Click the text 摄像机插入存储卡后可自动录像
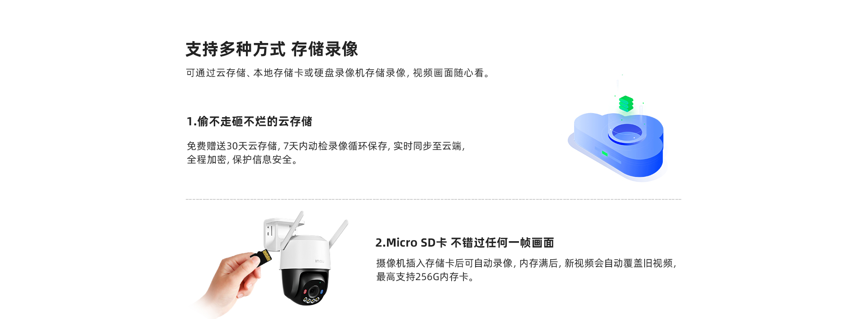Viewport: 868px width, 319px height. (x=444, y=263)
